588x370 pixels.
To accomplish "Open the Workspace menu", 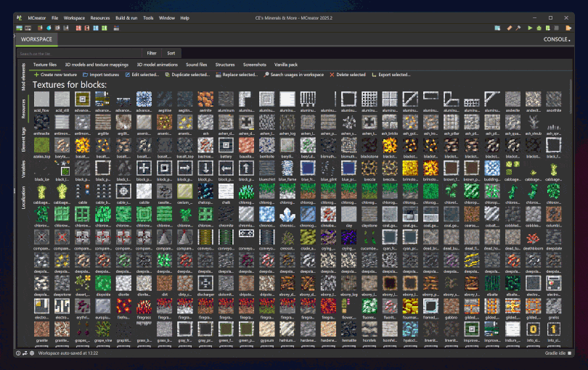I will 74,18.
